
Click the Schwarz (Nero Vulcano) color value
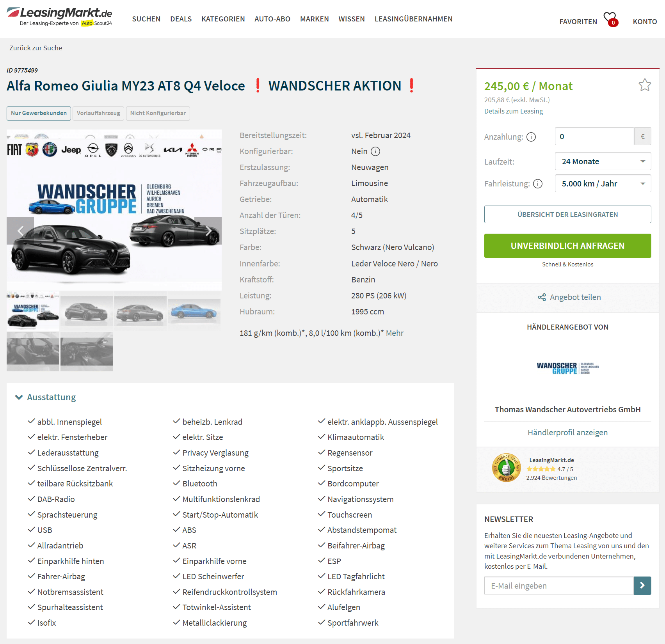pos(393,247)
